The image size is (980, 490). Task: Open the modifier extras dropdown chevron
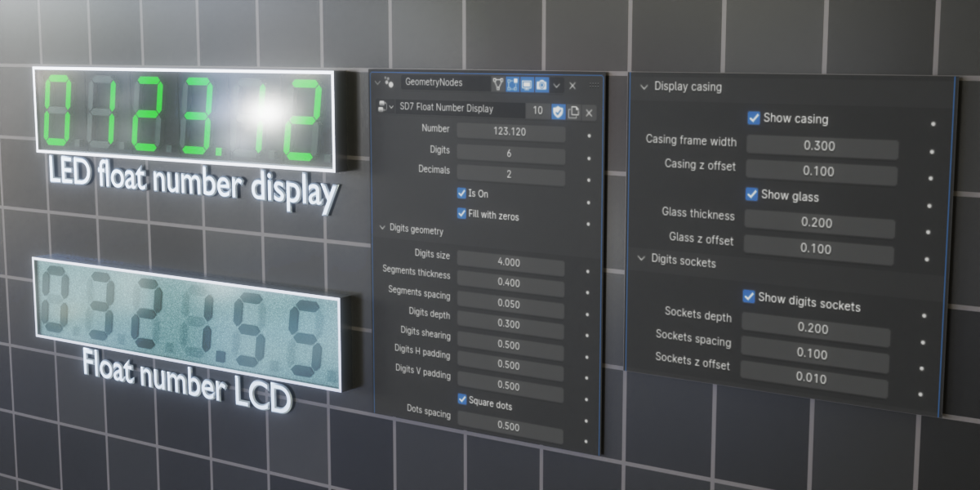556,85
